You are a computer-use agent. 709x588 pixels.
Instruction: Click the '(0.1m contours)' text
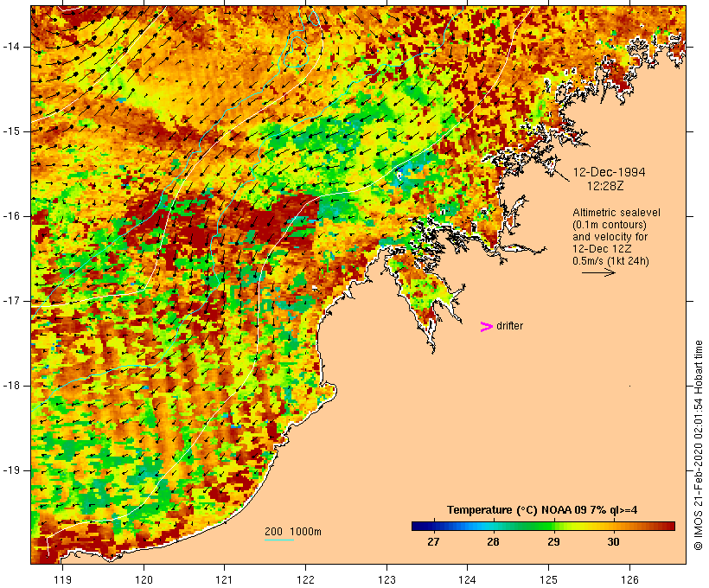(609, 225)
